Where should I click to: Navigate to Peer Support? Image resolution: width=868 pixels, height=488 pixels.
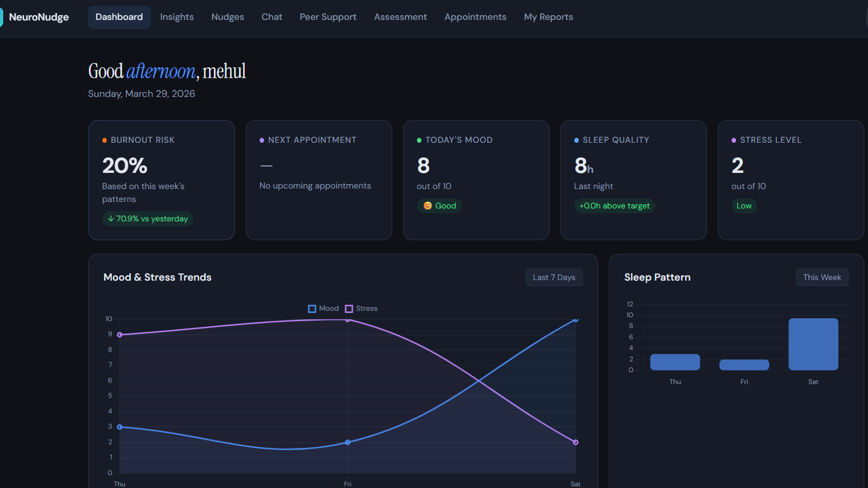click(x=328, y=17)
